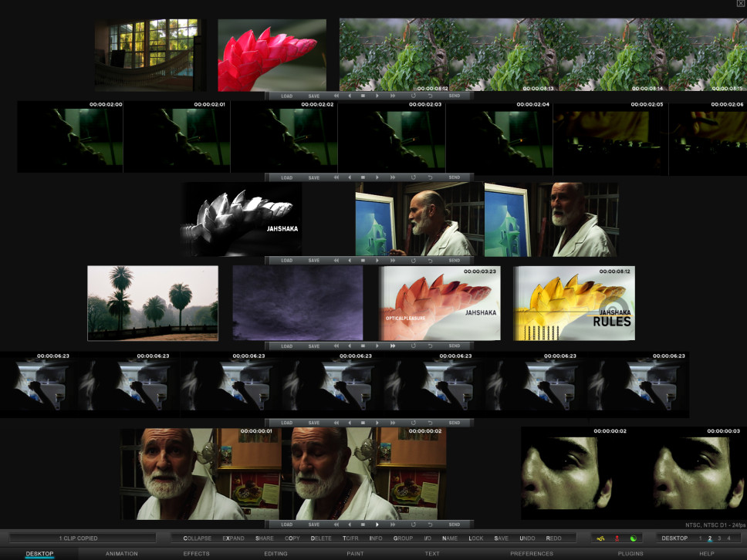Click play in the bar below the black-and-white JAHSHAKA clip
Screen dimensions: 747x560
377,261
